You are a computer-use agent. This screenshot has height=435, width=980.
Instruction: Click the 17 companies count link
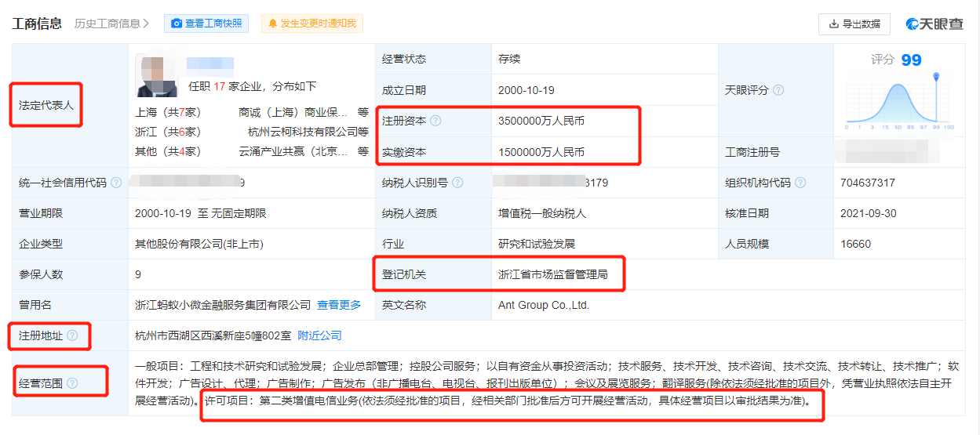[x=220, y=86]
